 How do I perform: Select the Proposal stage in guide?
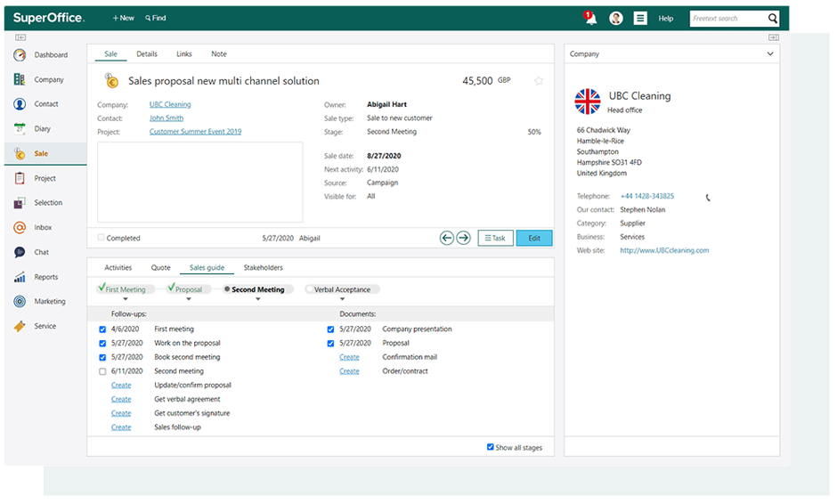point(188,289)
